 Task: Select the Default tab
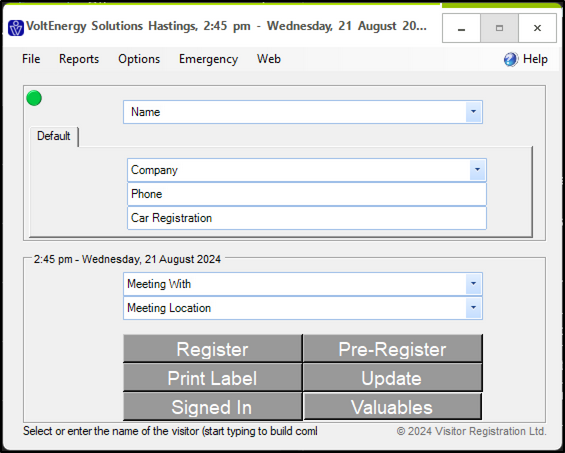click(x=54, y=136)
